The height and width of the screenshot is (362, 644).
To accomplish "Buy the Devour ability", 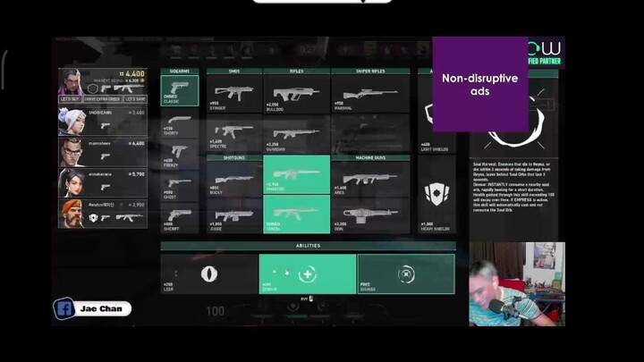I will 308,274.
